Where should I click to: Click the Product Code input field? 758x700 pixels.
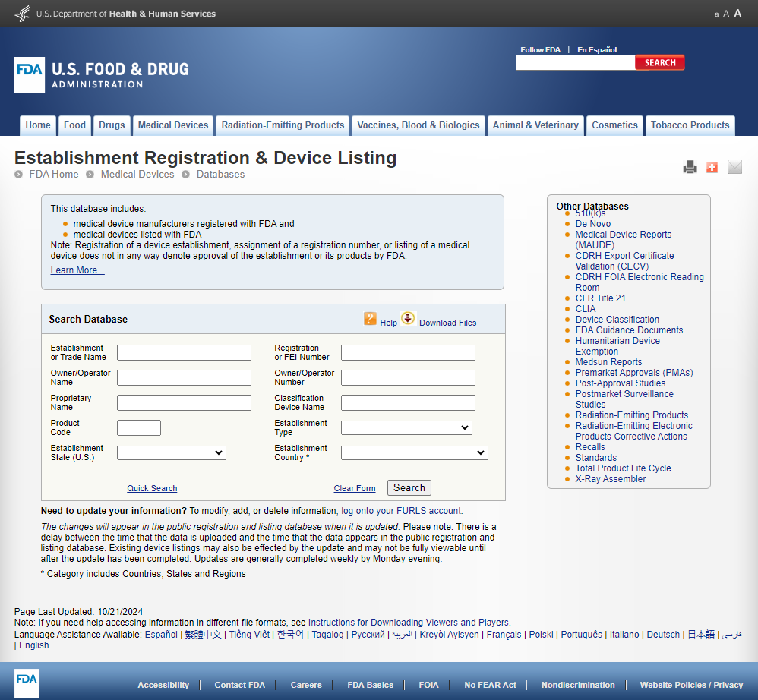[x=139, y=428]
